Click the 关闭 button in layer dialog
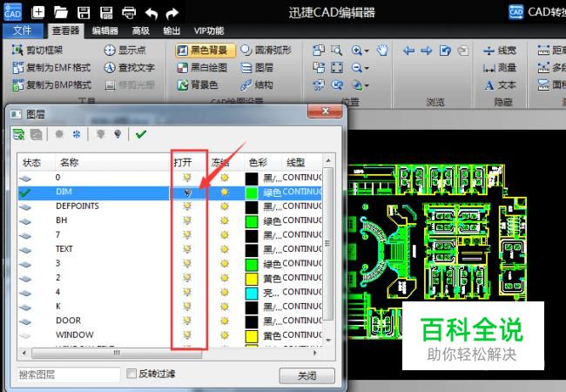 pos(307,375)
